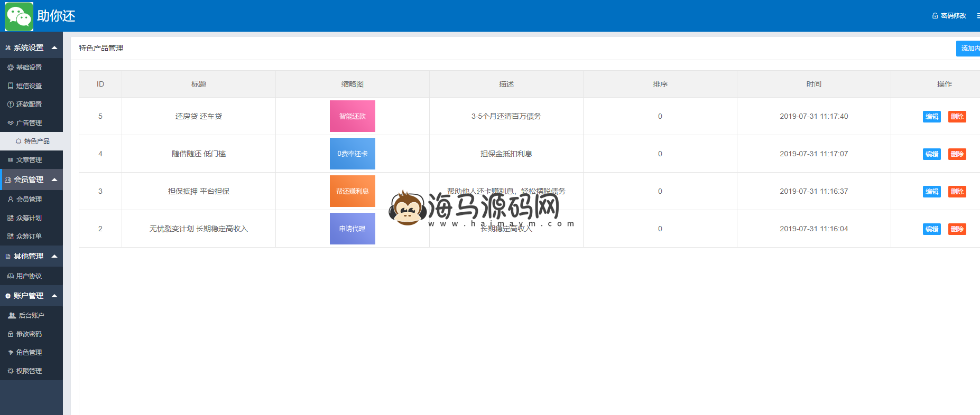
Task: Click the 还款配置 sidebar icon
Action: [11, 105]
